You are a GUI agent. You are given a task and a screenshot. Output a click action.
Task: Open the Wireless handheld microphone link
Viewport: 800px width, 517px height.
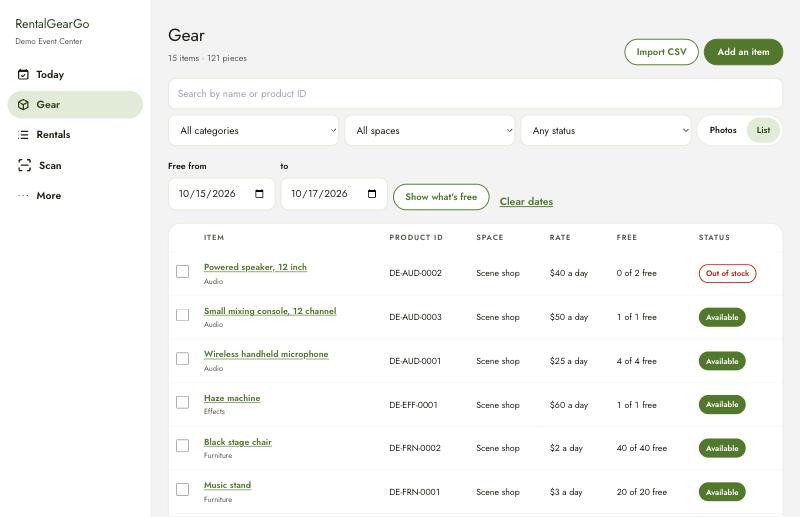point(266,354)
